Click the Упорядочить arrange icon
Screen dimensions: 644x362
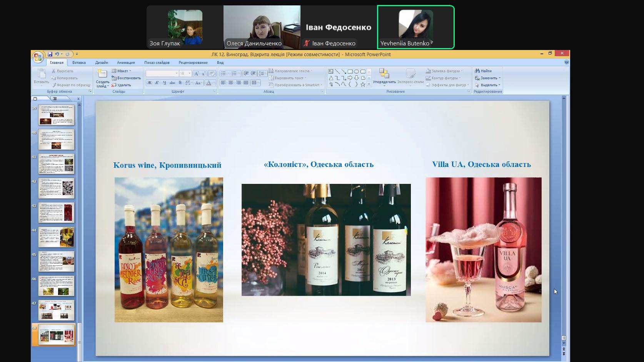(384, 73)
